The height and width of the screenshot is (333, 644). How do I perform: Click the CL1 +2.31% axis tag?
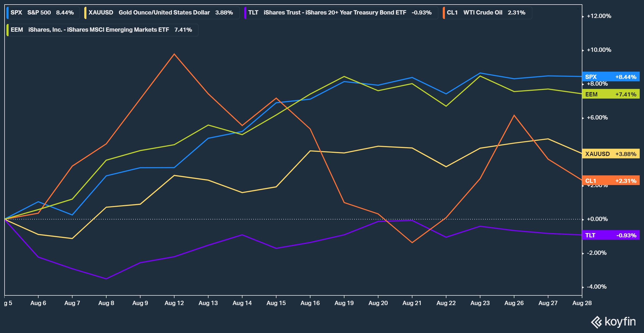point(611,181)
